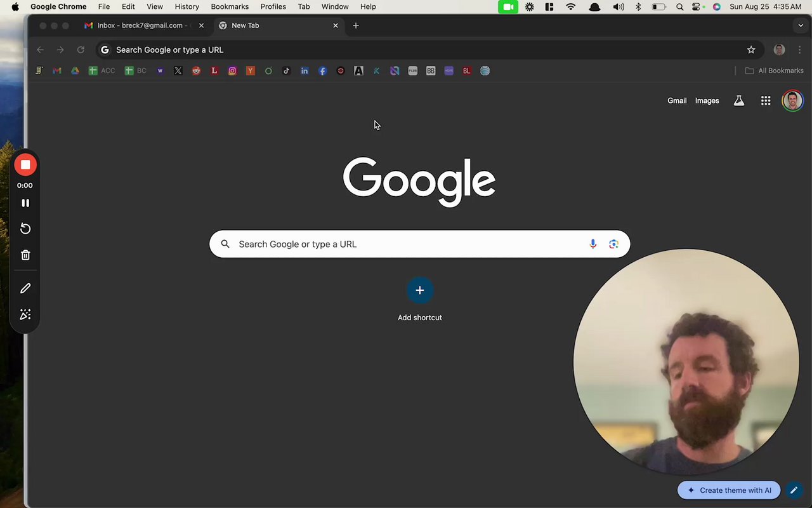Open the effects confetti tool in recorder

(x=25, y=314)
